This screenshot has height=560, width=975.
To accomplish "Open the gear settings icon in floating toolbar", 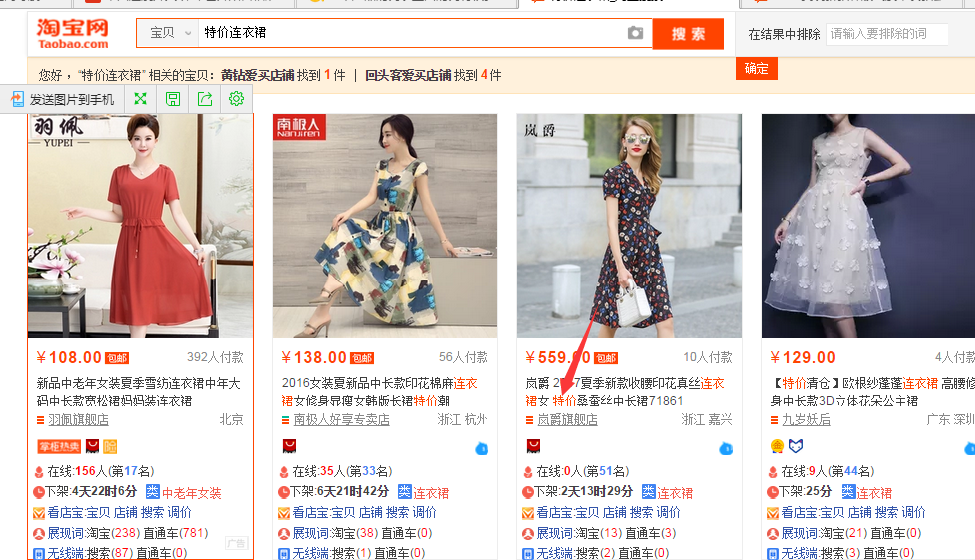I will [236, 98].
